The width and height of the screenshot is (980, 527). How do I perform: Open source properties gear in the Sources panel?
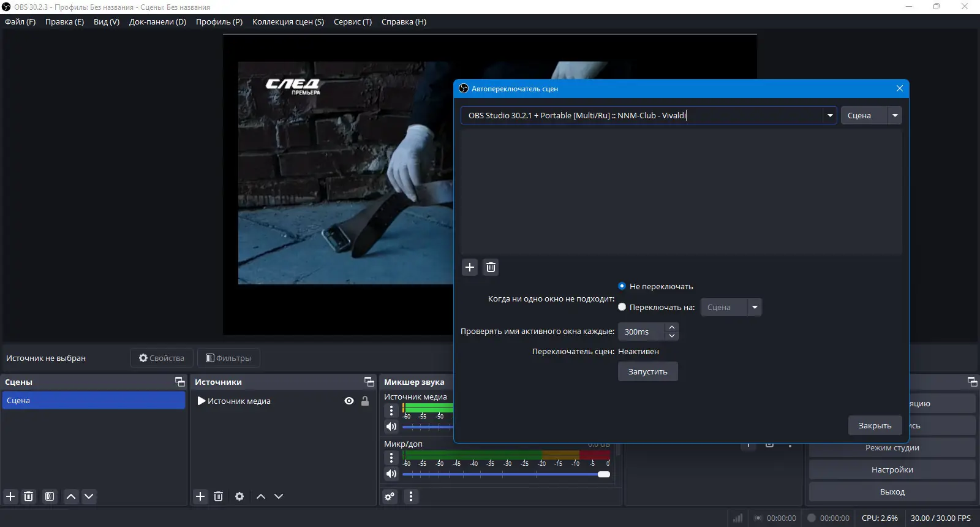[x=239, y=496]
